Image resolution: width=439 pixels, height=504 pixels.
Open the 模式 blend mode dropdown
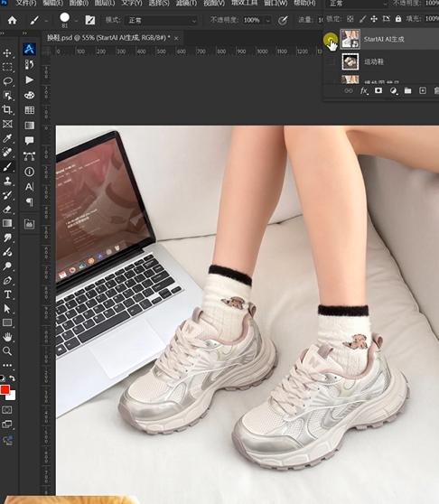tap(161, 21)
